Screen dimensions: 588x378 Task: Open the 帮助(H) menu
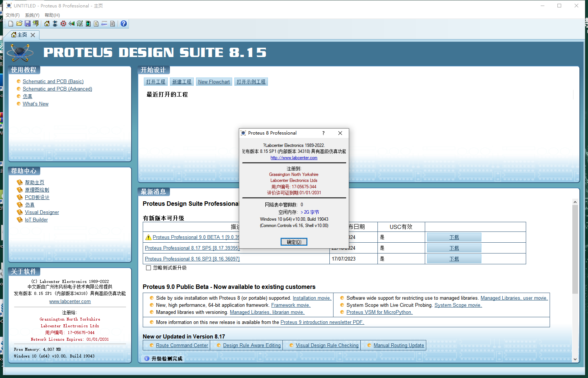52,15
